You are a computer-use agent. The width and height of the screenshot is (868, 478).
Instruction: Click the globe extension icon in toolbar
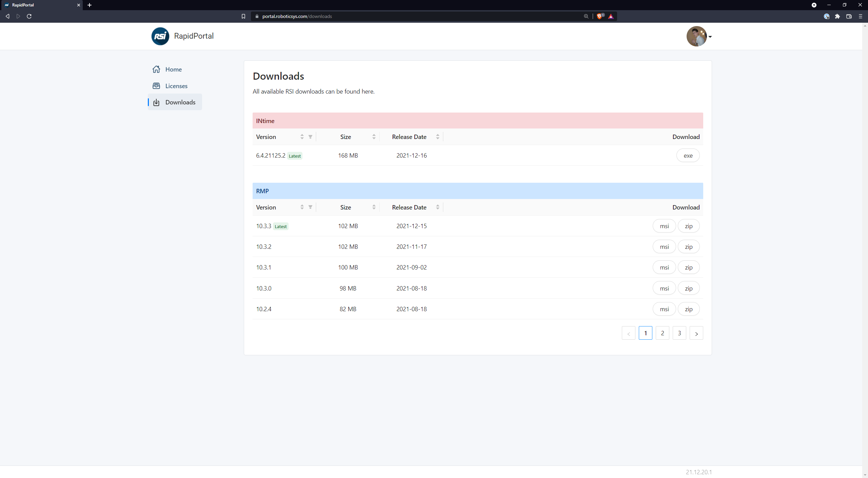(x=827, y=16)
